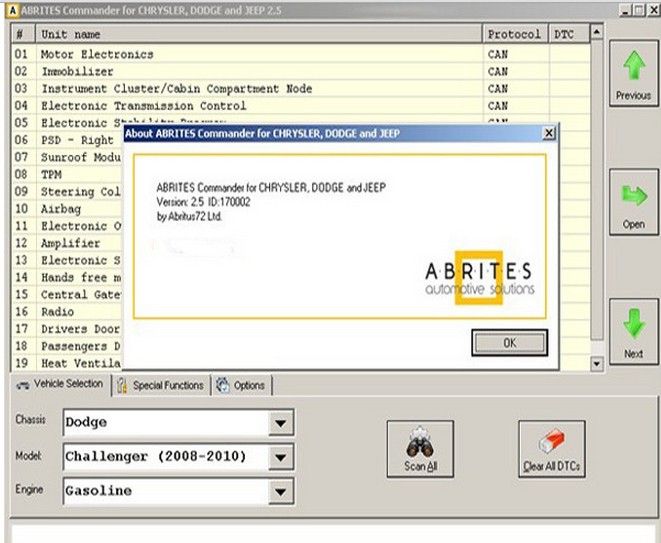Click the ABRITES automotive solutions logo
This screenshot has width=661, height=543.
click(479, 278)
